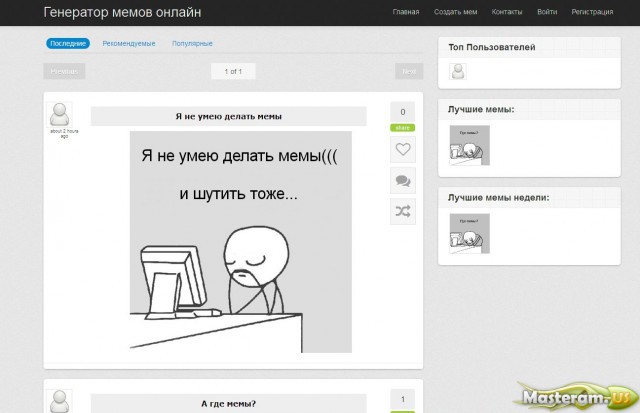Viewport: 640px width, 413px height.
Task: Go to Главная in the top navigation
Action: (406, 12)
